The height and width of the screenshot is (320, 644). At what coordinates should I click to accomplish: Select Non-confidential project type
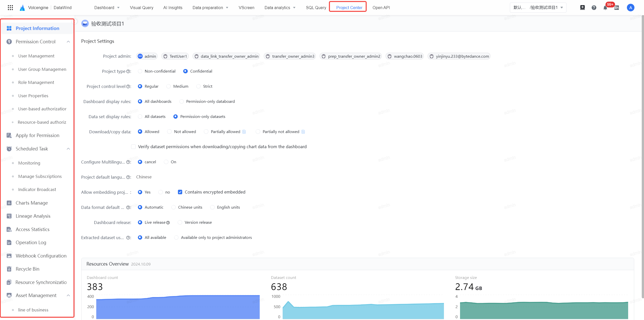140,71
